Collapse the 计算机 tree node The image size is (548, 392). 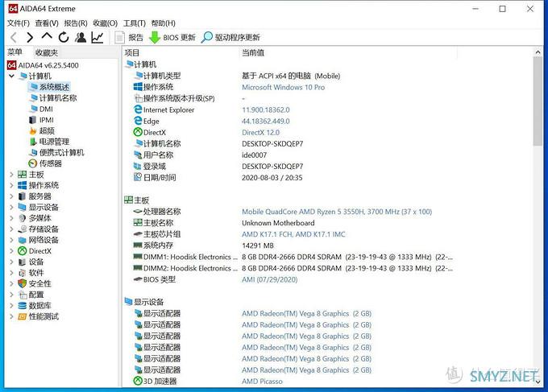(x=11, y=76)
